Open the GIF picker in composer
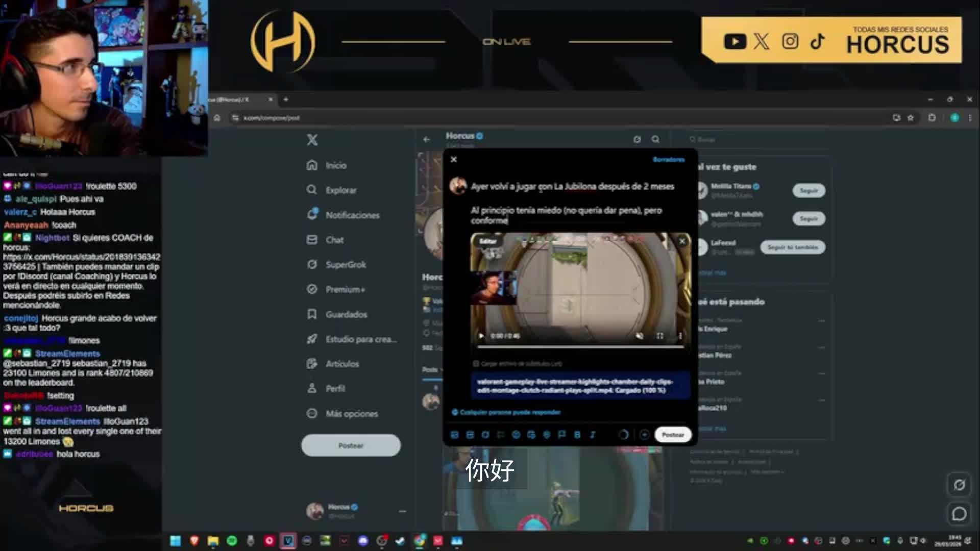980x551 pixels. click(470, 435)
